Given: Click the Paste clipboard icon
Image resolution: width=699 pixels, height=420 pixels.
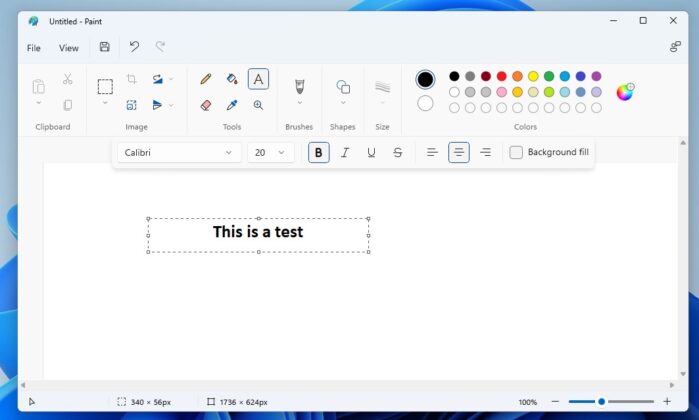Looking at the screenshot, I should pos(39,86).
